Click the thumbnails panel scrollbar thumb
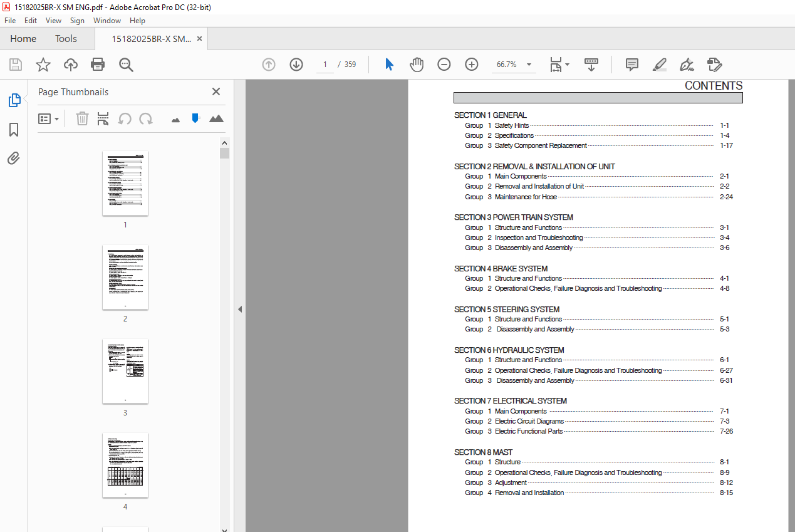Viewport: 795px width, 532px height. point(225,153)
